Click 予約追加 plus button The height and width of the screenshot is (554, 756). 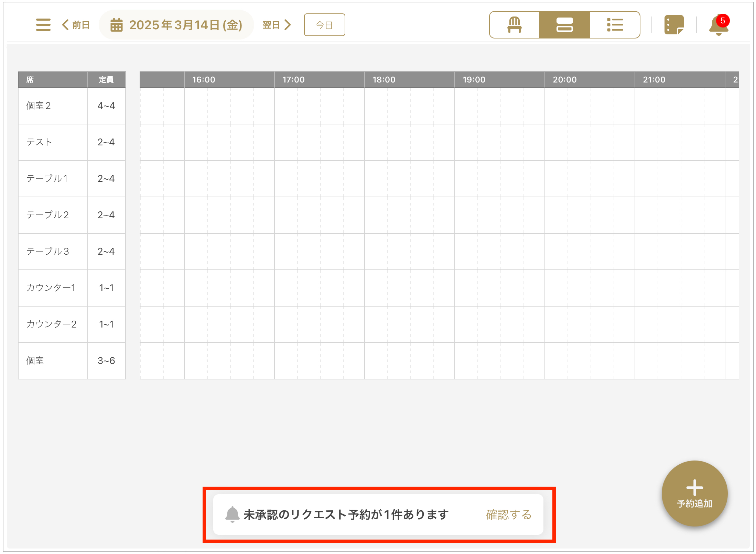[x=694, y=493]
